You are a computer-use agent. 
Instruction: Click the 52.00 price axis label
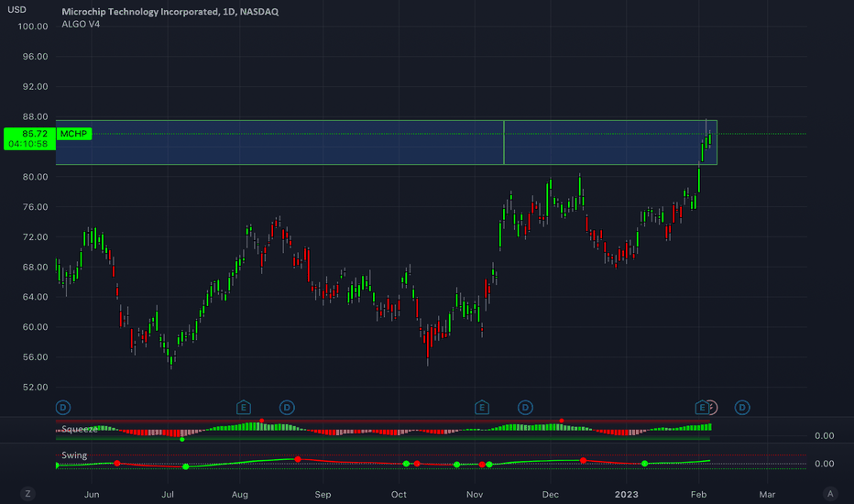tap(36, 388)
